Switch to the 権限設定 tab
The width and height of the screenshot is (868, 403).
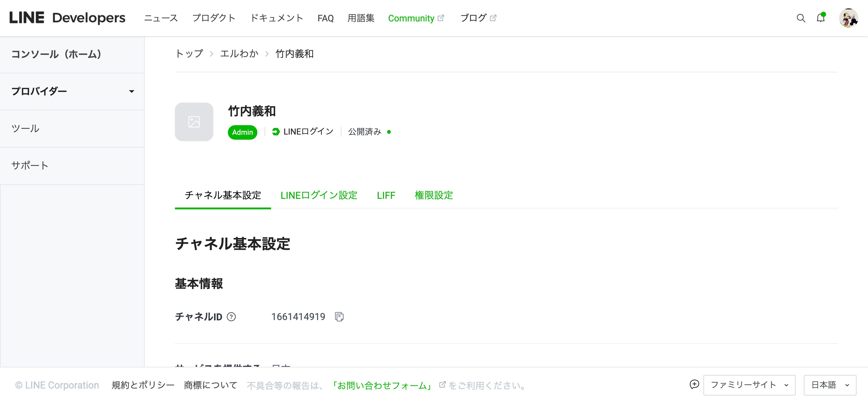[x=434, y=195]
